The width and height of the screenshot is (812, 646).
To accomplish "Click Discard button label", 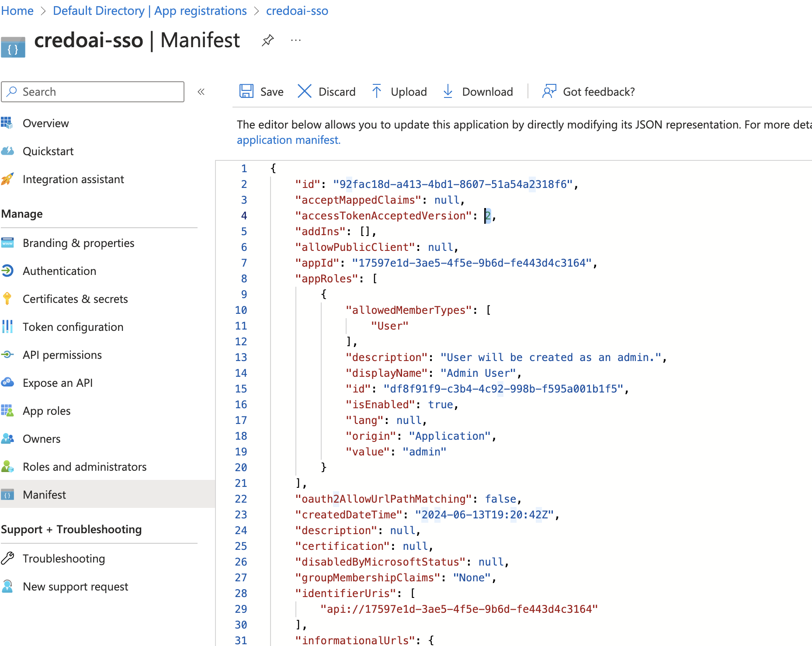I will [x=337, y=92].
